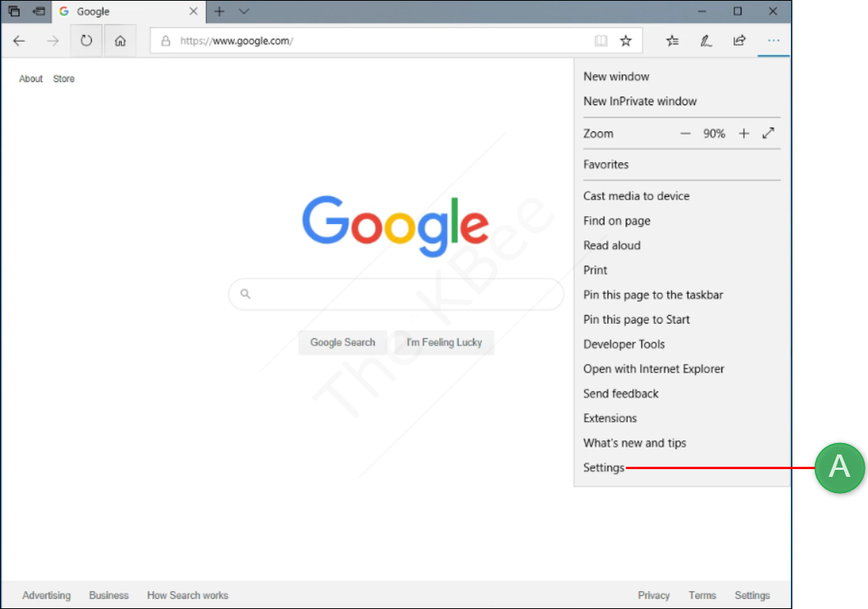Select Send feedback
This screenshot has width=868, height=609.
(621, 393)
